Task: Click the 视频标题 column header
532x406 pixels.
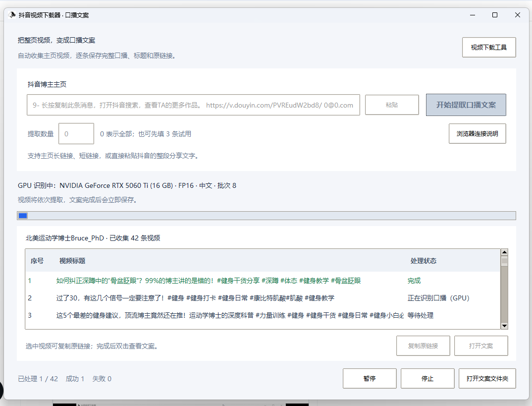Action: (72, 261)
